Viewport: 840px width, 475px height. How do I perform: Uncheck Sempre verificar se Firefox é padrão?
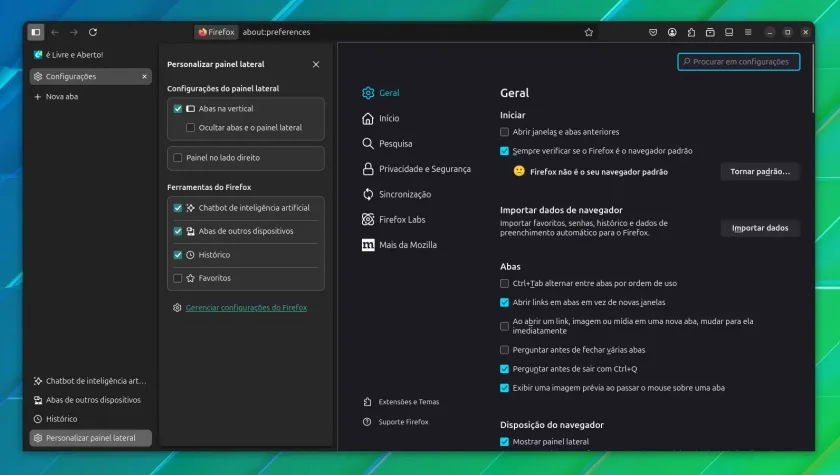pos(504,151)
